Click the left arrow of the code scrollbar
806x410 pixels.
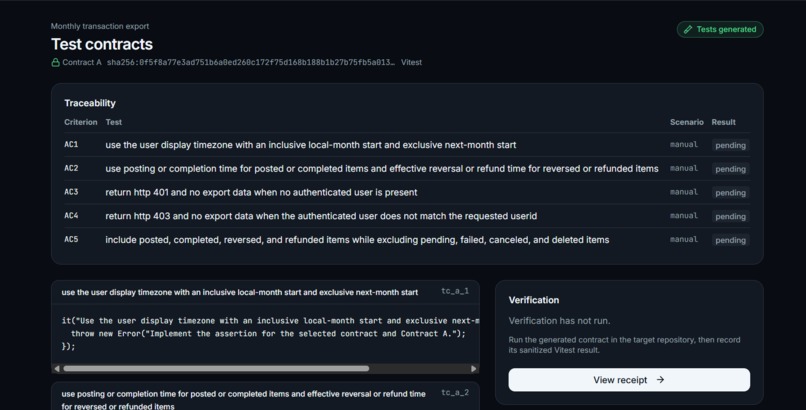click(x=57, y=368)
